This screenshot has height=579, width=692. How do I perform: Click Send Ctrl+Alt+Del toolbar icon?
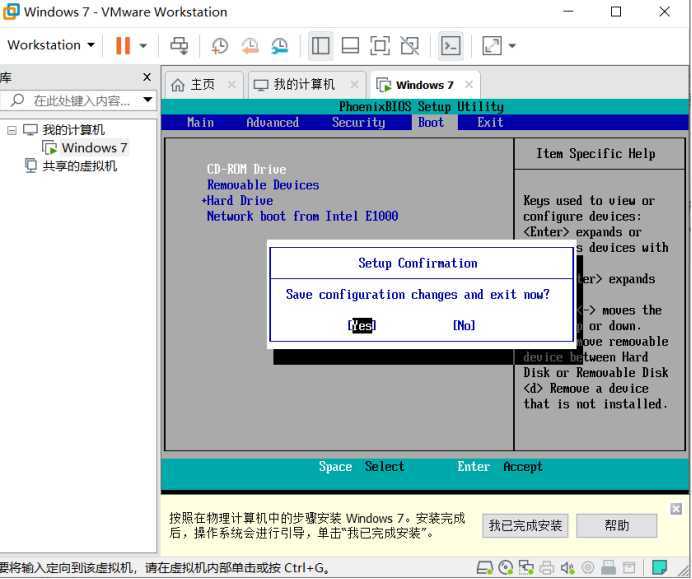[x=179, y=45]
